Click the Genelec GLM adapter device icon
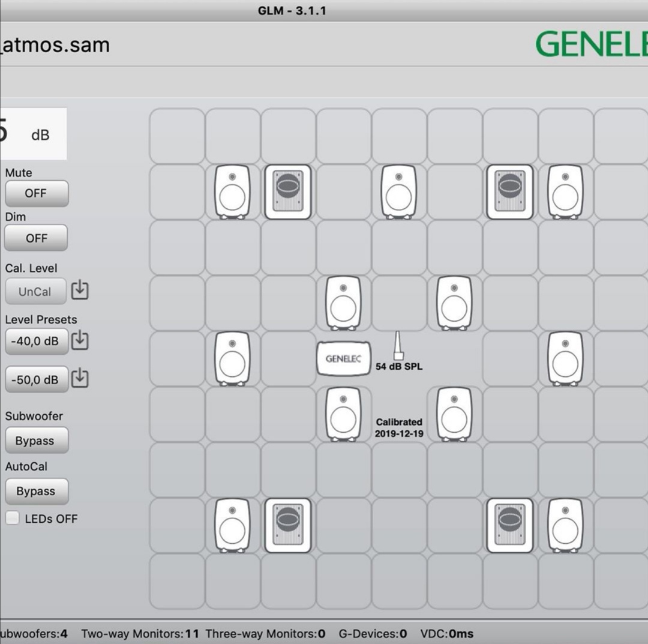 click(x=343, y=358)
